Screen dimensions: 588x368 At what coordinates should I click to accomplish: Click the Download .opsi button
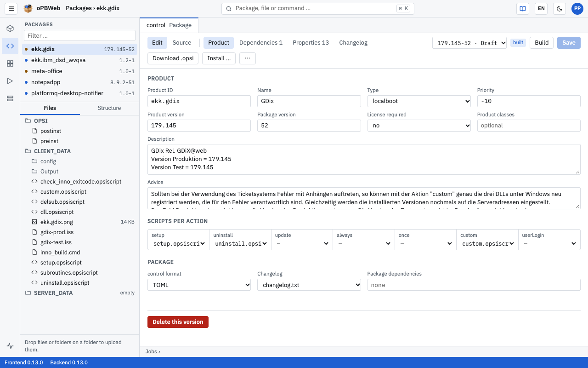tap(173, 58)
